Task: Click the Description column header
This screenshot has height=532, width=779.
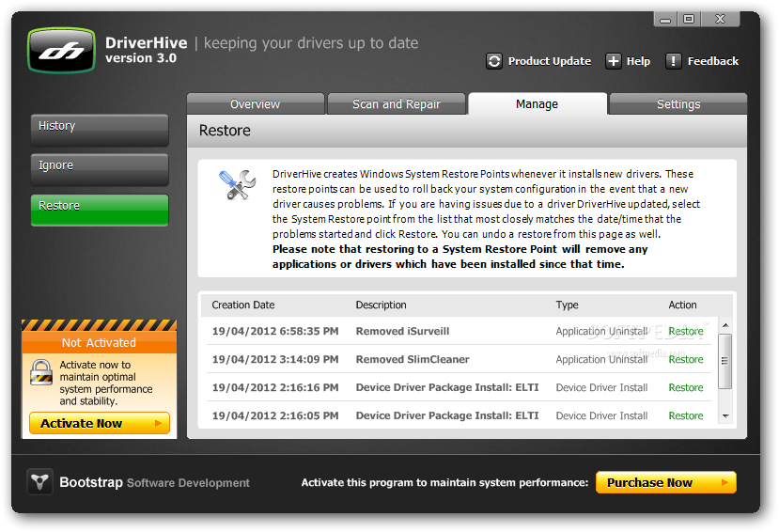Action: point(381,305)
